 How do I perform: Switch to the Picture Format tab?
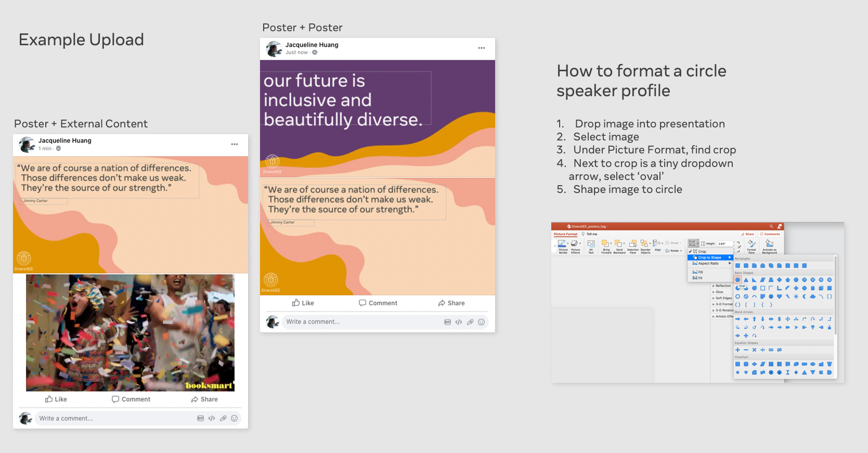[x=565, y=234]
